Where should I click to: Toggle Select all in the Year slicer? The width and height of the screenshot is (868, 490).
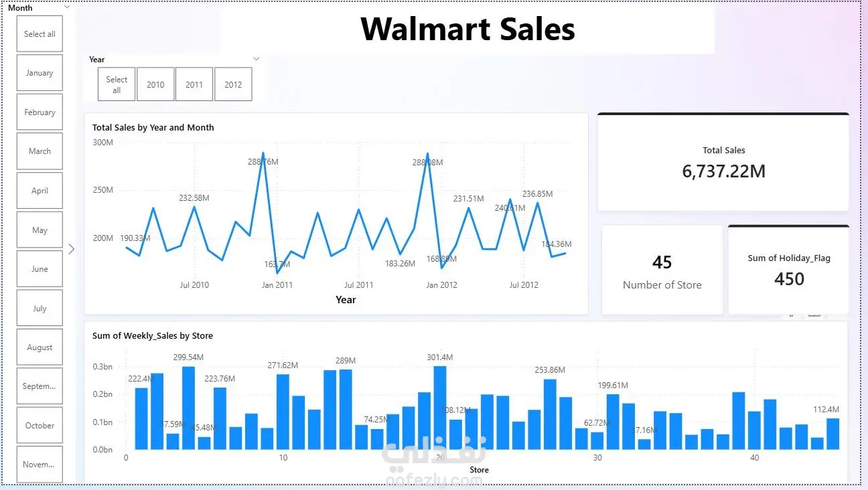pos(117,84)
